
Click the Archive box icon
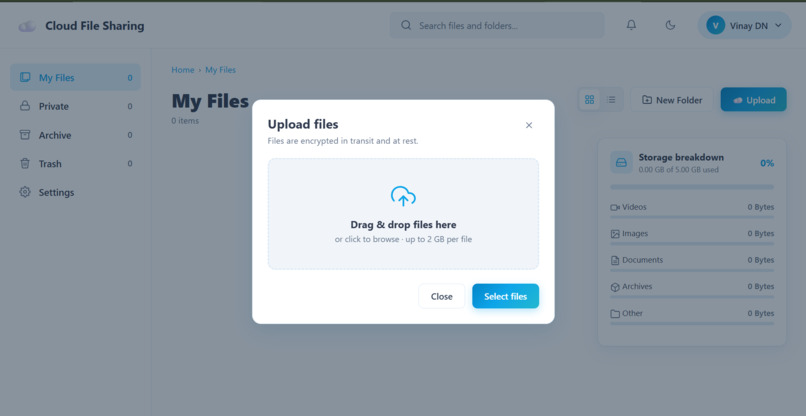click(x=25, y=135)
